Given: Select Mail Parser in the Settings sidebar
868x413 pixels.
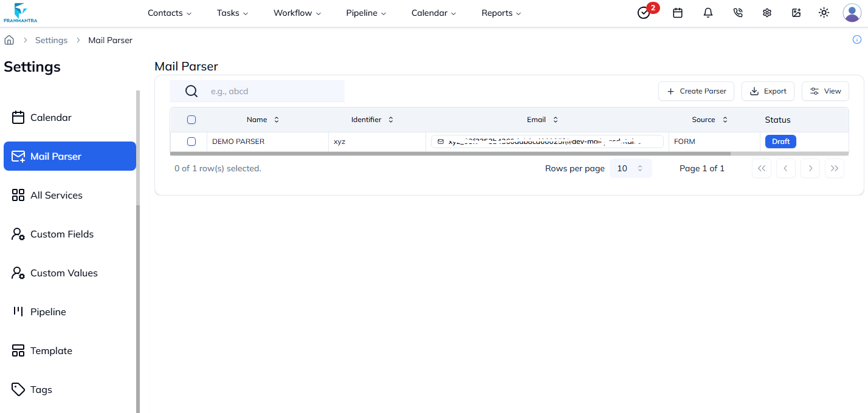Looking at the screenshot, I should 69,156.
